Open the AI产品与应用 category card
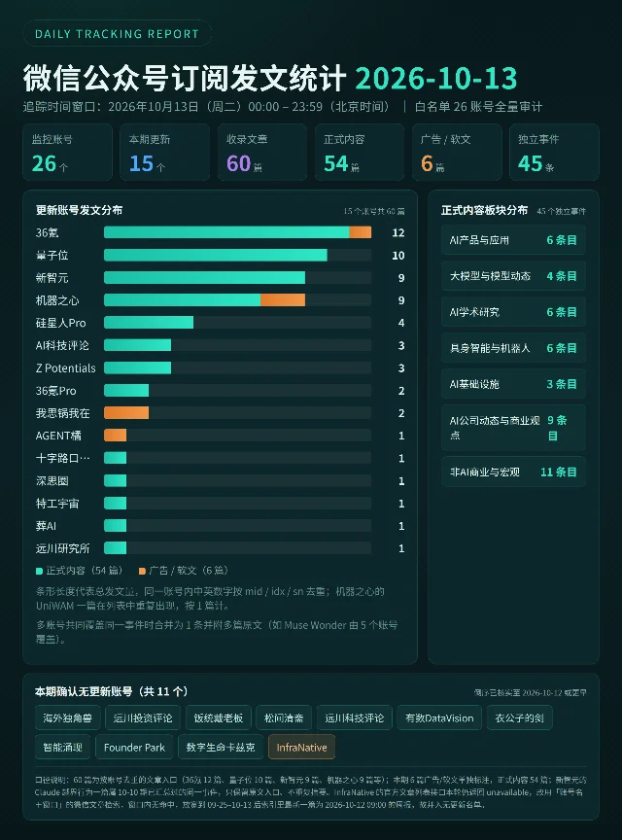Screen dimensions: 622x840 point(513,240)
